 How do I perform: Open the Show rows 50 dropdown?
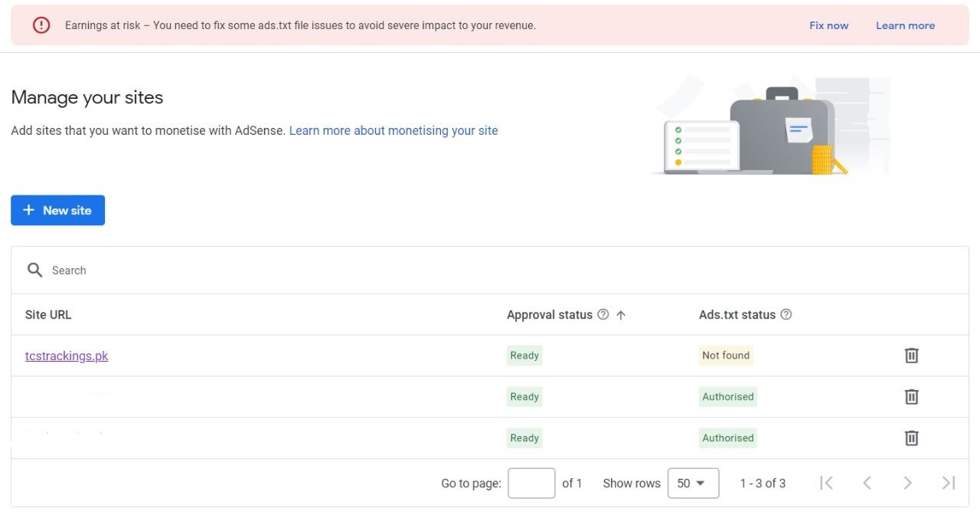click(x=693, y=484)
